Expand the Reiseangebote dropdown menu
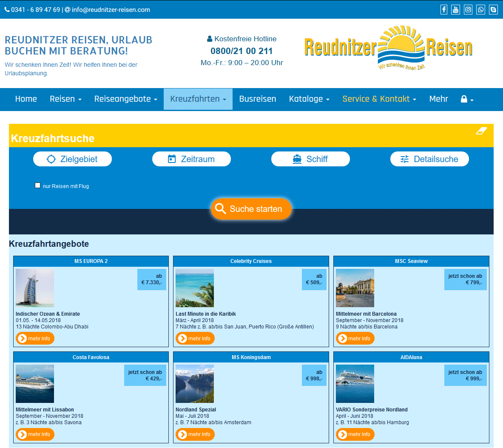 tap(125, 99)
